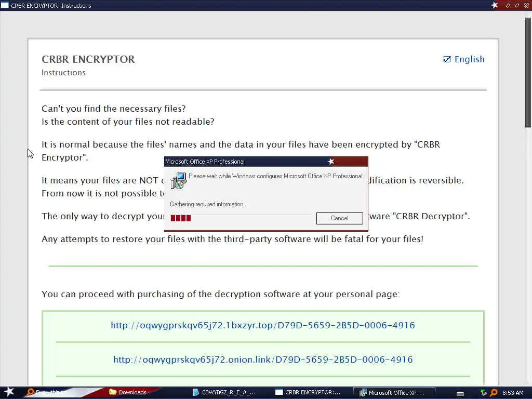This screenshot has width=532, height=399.
Task: Click the orange search tray icon
Action: click(x=494, y=393)
